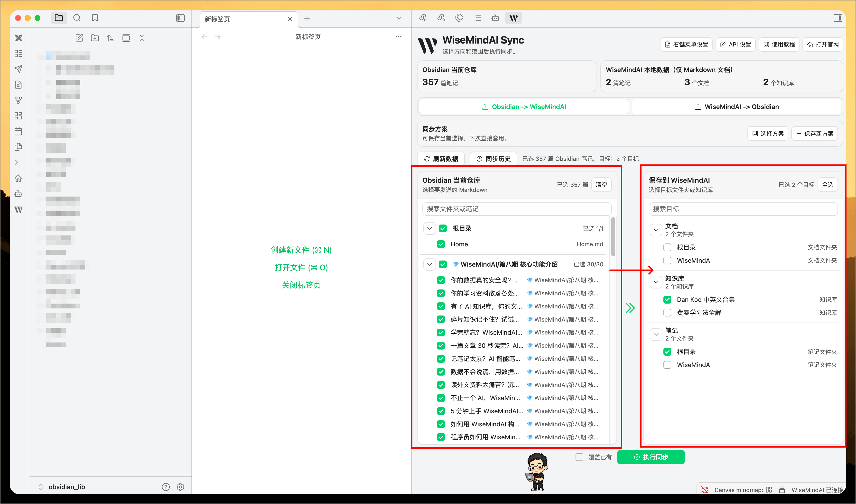Check WiseMindAI under the 笔记 target group

pyautogui.click(x=667, y=365)
